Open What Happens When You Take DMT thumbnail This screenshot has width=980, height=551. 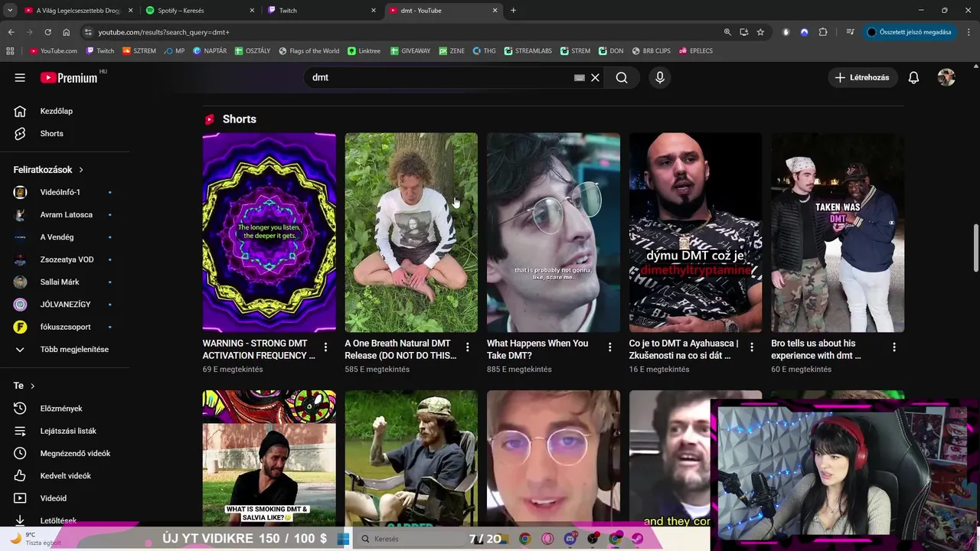coord(554,233)
